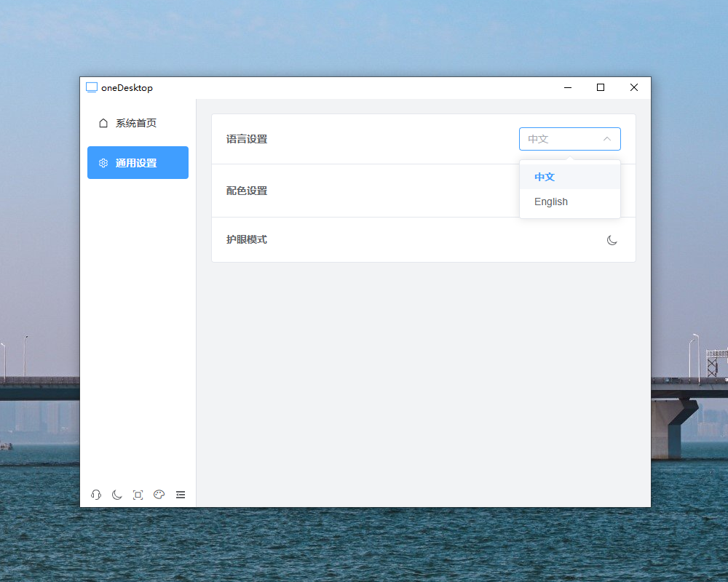This screenshot has width=728, height=582.
Task: Click the gear icon in 通用设置
Action: [103, 163]
